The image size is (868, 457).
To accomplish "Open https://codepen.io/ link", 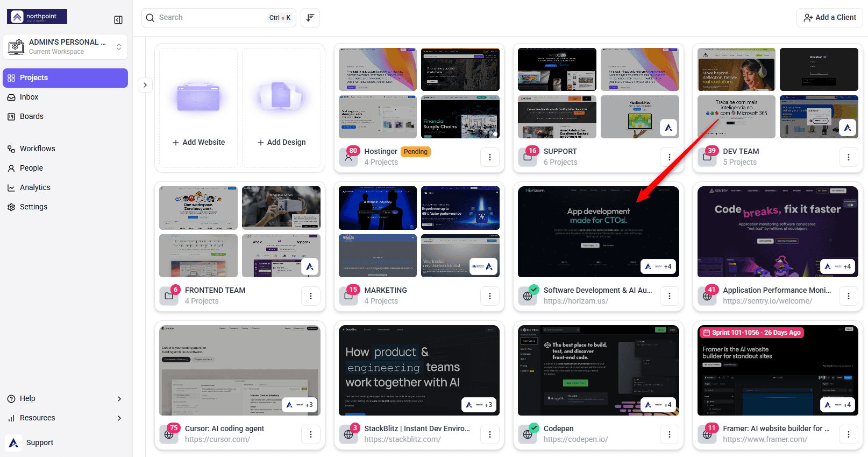I will pyautogui.click(x=575, y=440).
